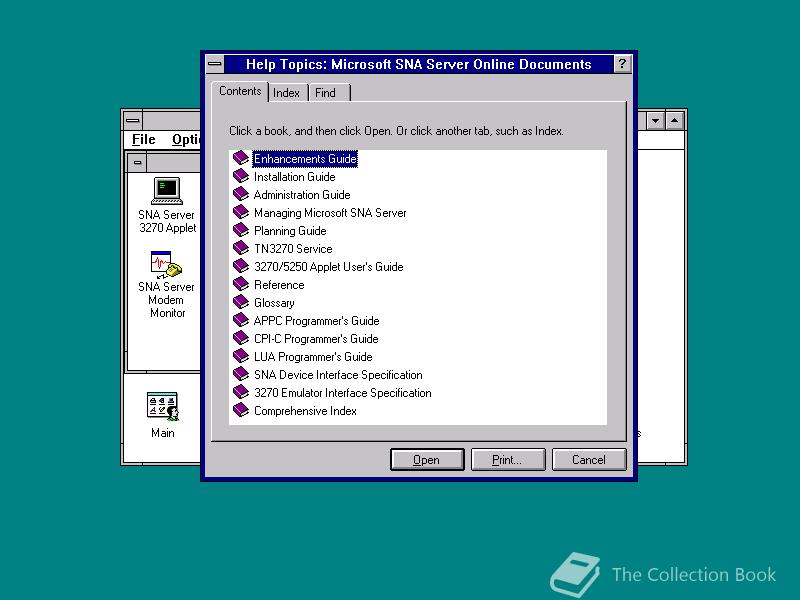Select SNA Device Interface Specification text
Screen dimensions: 800x600
[338, 374]
